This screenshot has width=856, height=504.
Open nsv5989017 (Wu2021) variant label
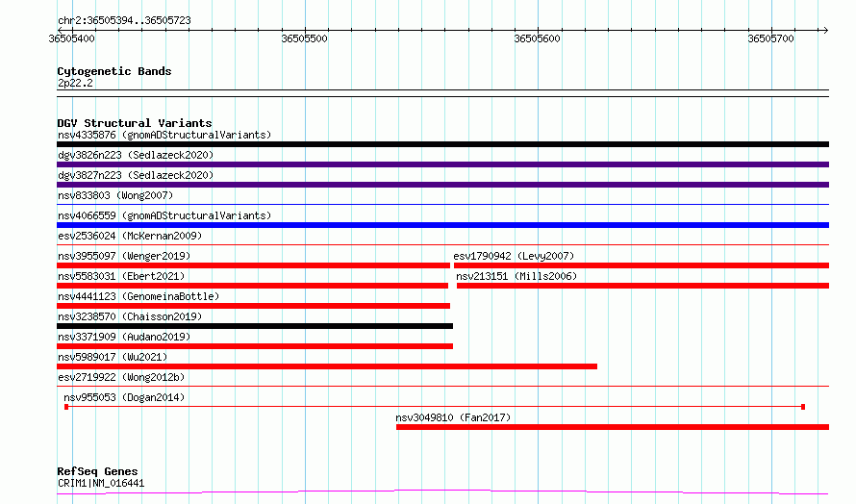click(x=113, y=357)
